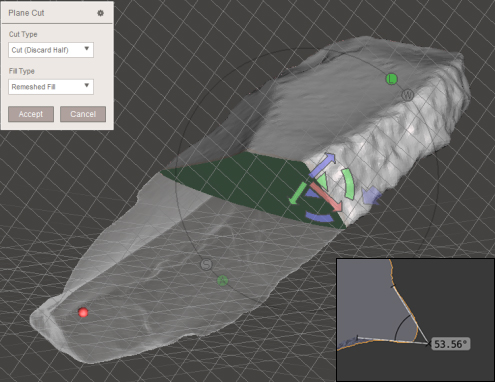Click the green L gizmo handle
This screenshot has height=382, width=495.
pyautogui.click(x=392, y=79)
